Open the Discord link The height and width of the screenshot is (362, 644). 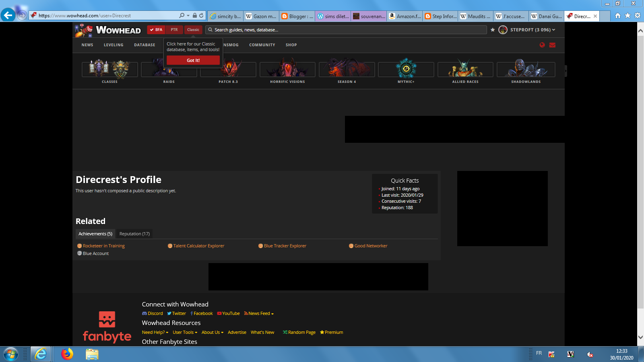(x=153, y=314)
